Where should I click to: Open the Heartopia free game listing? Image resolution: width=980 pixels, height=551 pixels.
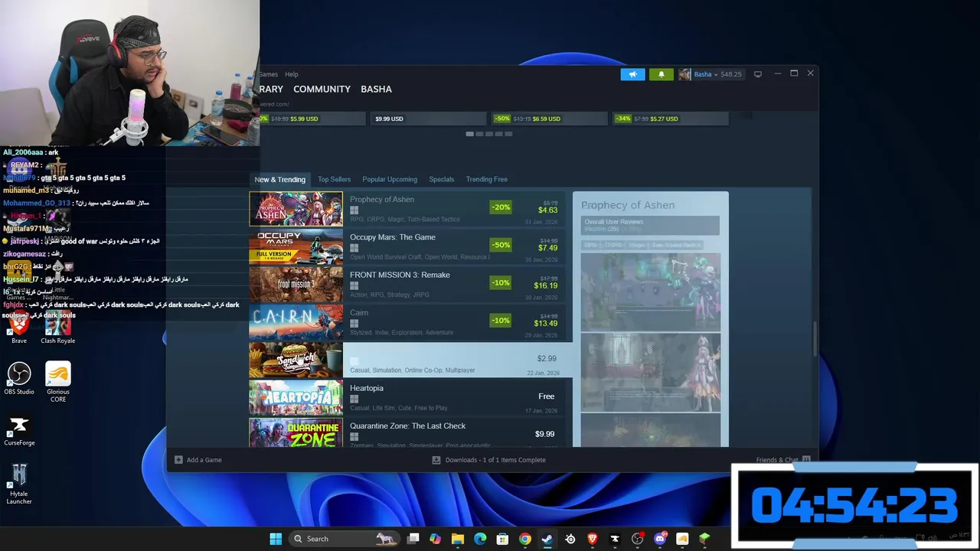(410, 397)
